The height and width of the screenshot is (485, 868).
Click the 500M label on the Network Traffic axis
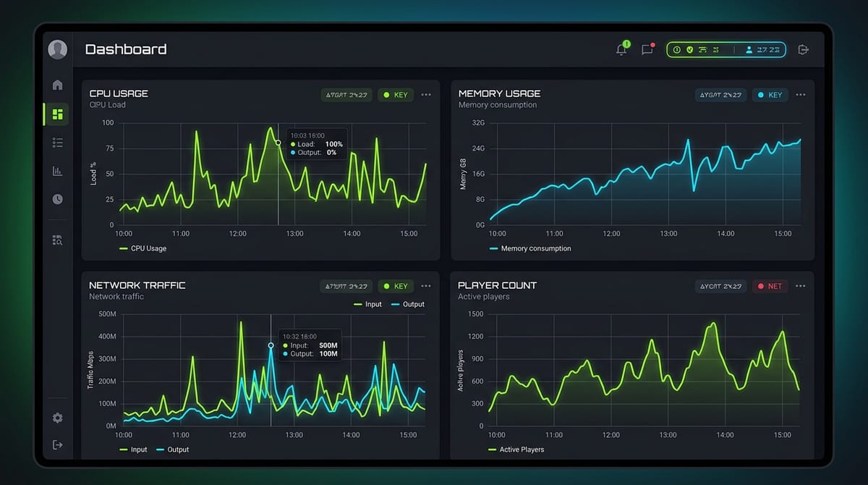coord(107,314)
